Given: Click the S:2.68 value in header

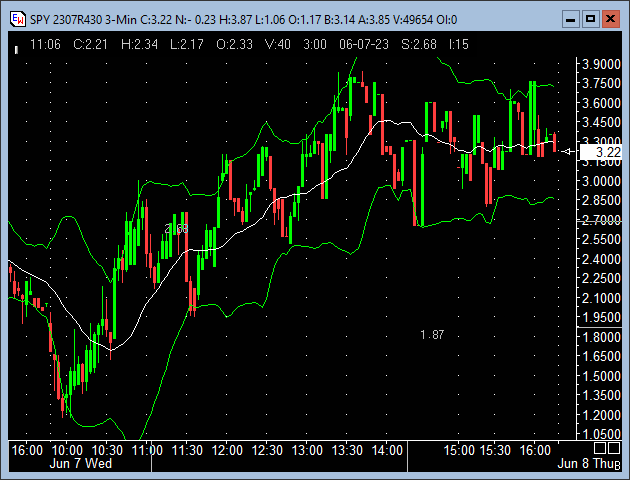Looking at the screenshot, I should 419,44.
